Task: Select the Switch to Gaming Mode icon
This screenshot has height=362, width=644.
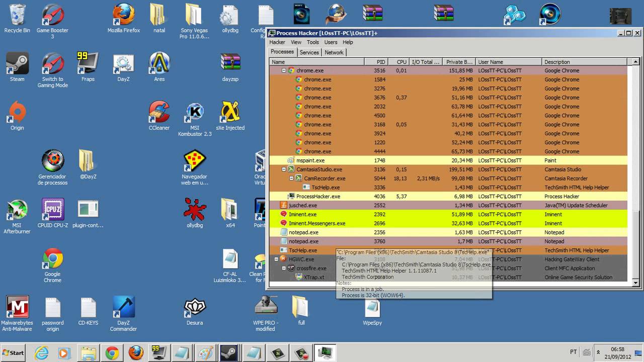Action: 52,70
